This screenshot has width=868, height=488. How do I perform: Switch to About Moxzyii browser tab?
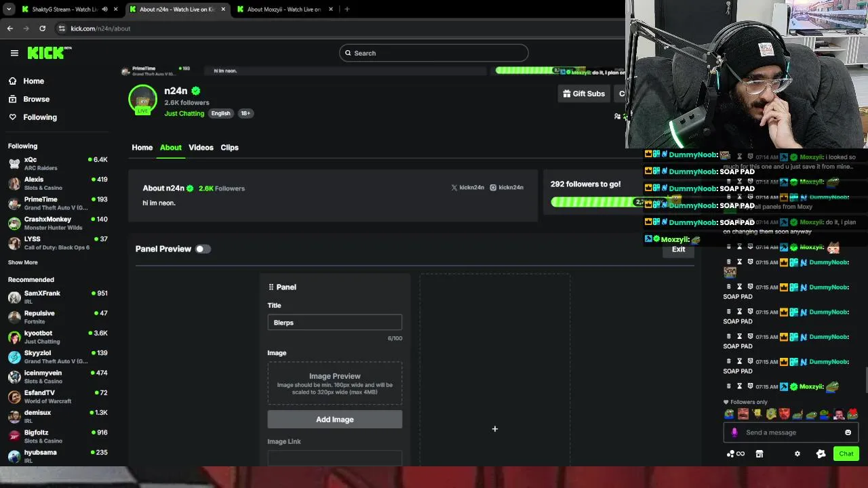283,9
